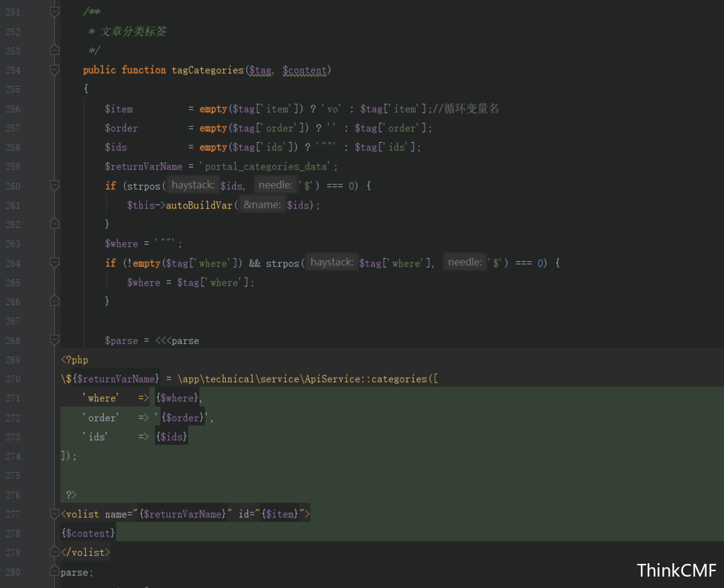Click {$returnVarName} in the volist name attribute

(182, 514)
